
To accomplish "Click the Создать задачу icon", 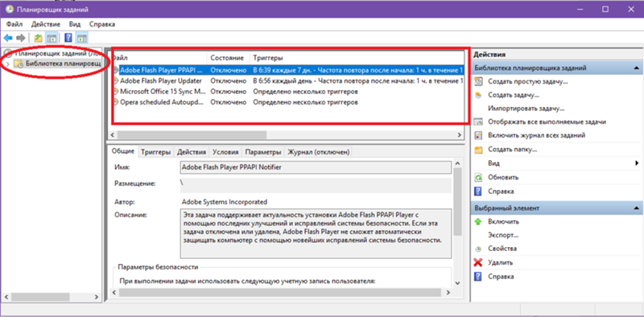I will pyautogui.click(x=478, y=95).
